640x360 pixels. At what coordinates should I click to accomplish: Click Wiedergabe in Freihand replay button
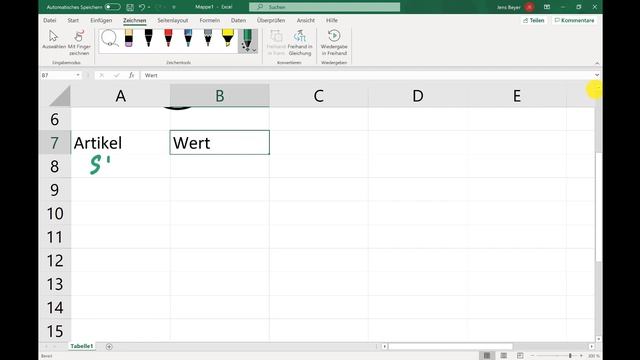coord(334,42)
